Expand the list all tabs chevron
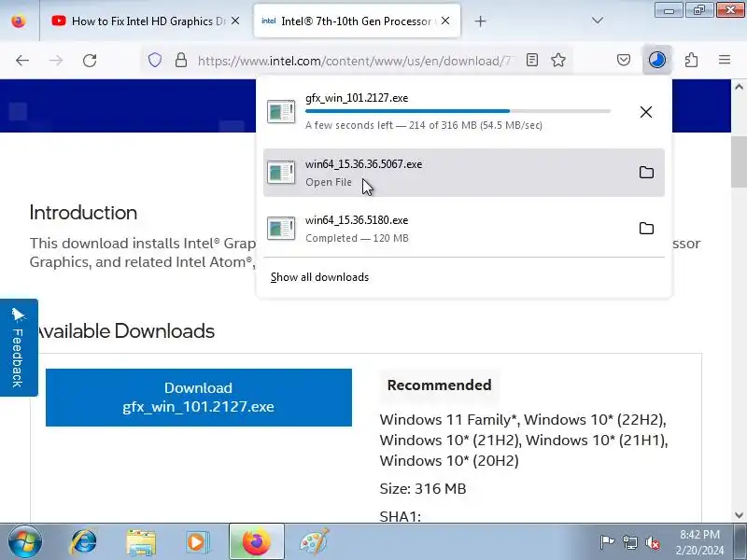747x560 pixels. 598,21
